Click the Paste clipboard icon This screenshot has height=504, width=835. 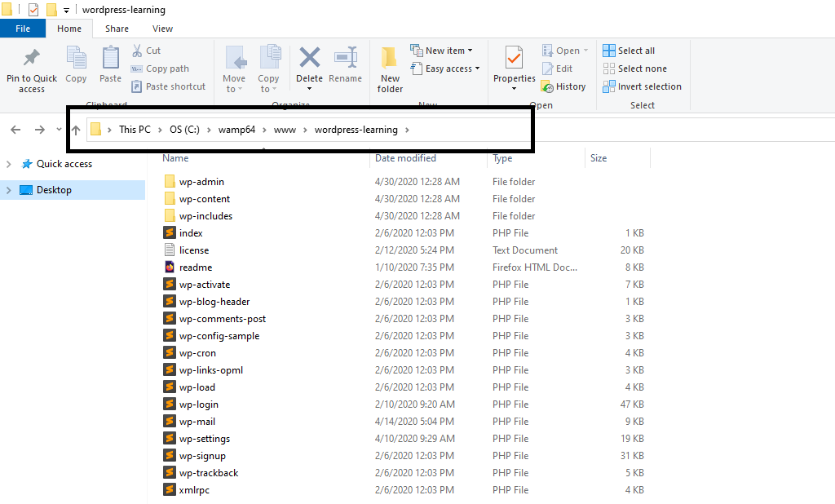pos(110,58)
